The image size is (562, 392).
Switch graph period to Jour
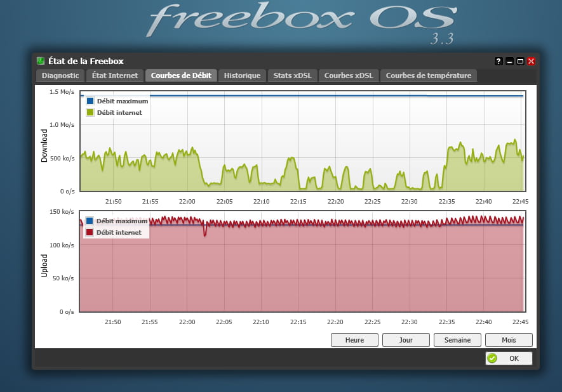[x=406, y=340]
